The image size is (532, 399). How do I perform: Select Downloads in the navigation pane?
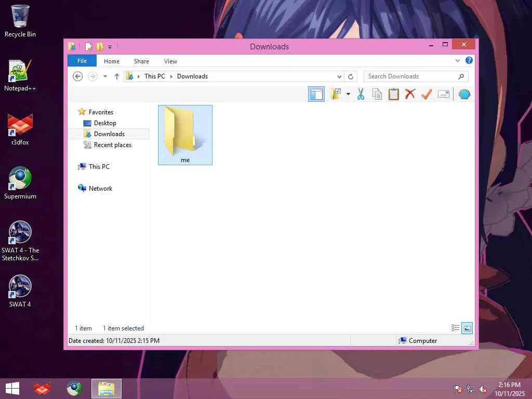coord(109,134)
